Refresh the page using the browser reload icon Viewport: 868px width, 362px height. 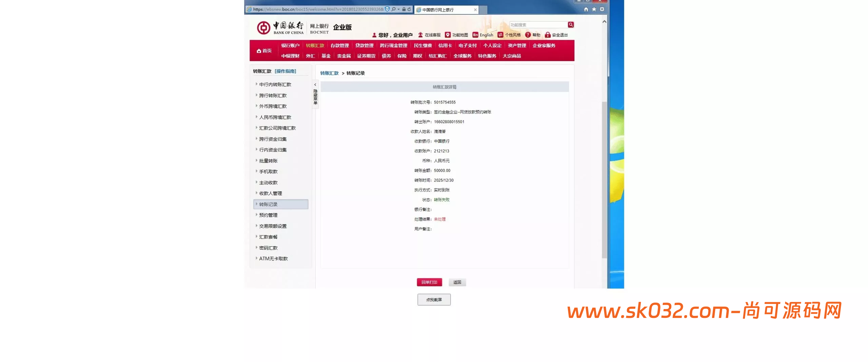tap(410, 9)
